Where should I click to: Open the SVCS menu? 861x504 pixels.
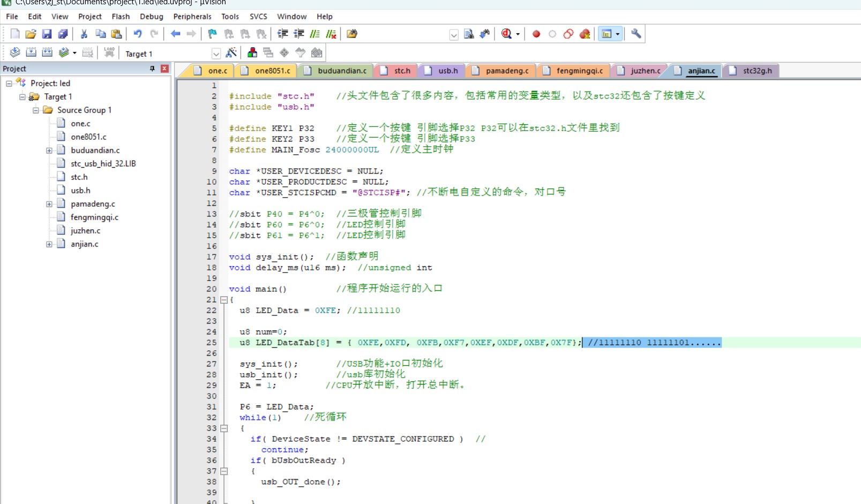(x=258, y=17)
